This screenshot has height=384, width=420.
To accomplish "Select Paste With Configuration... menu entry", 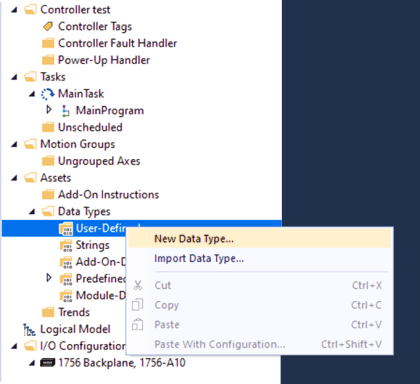I will click(x=259, y=344).
